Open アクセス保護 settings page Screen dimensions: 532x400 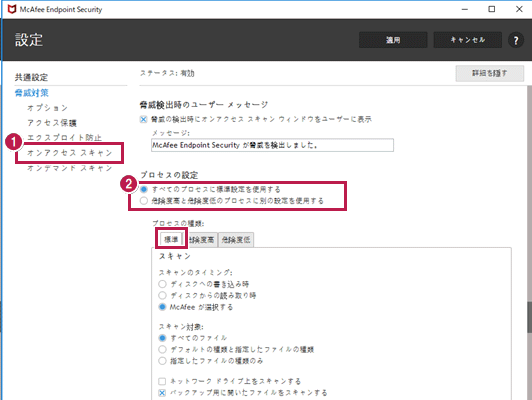52,122
